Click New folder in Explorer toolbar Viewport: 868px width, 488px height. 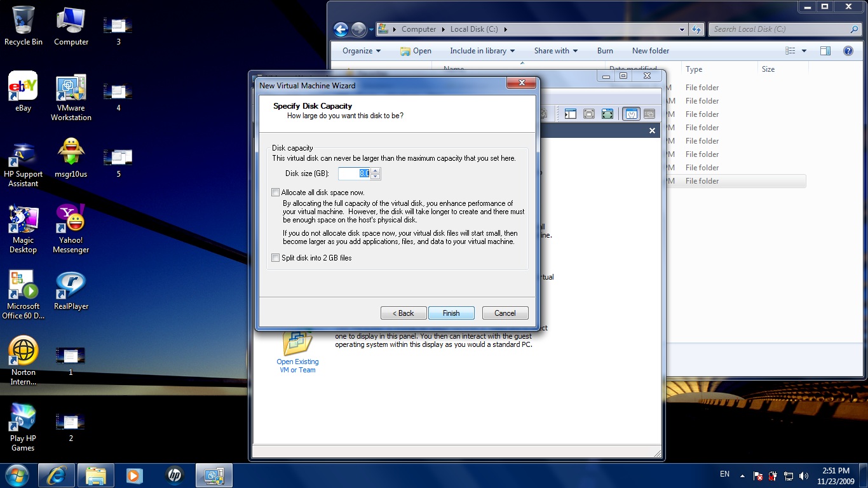[x=651, y=51]
